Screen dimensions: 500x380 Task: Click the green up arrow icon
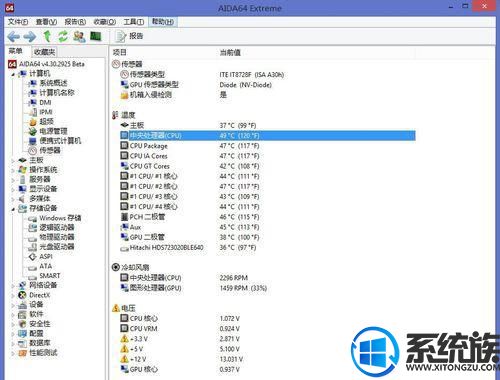(47, 36)
